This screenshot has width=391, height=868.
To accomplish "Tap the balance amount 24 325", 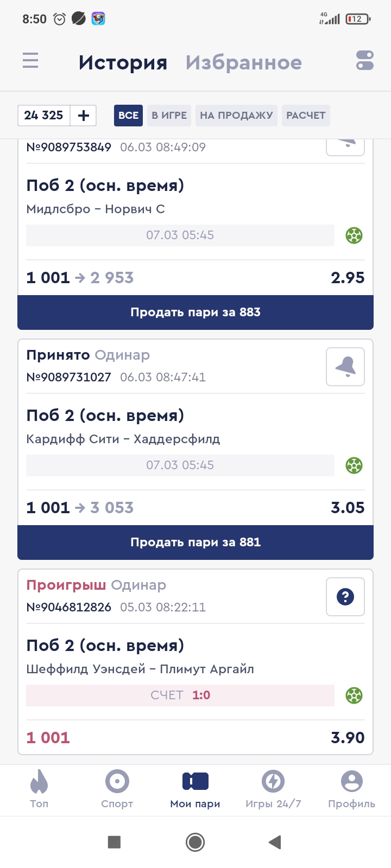I will (44, 116).
